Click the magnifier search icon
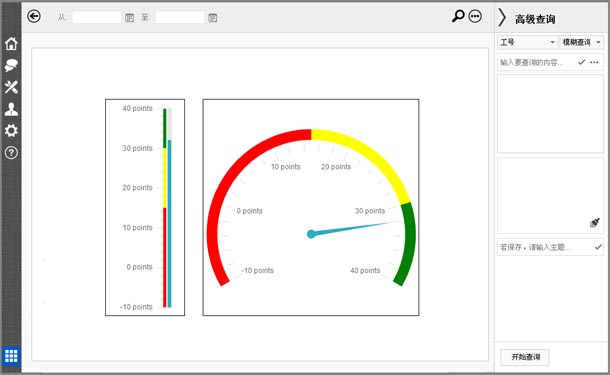Screen dimensions: 610x375 tap(458, 16)
